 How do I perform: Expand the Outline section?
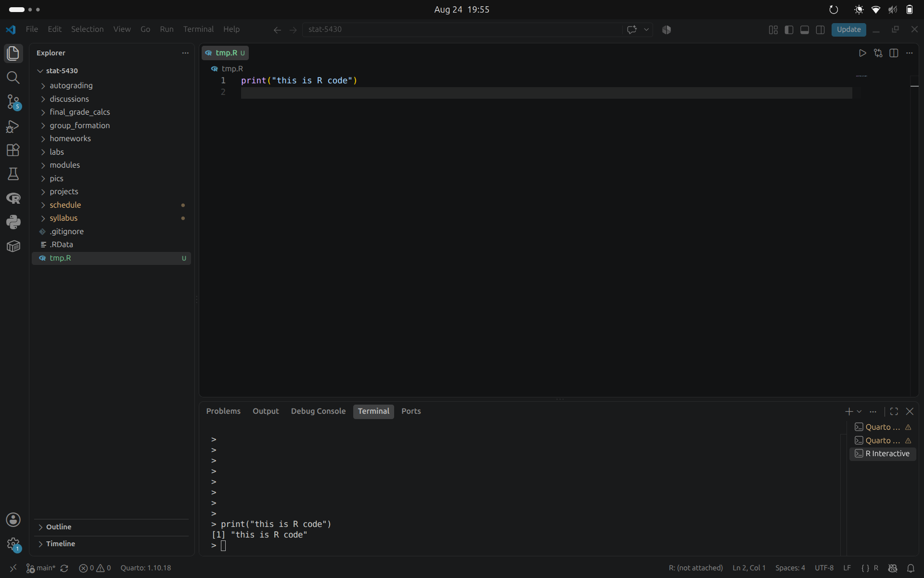click(112, 527)
